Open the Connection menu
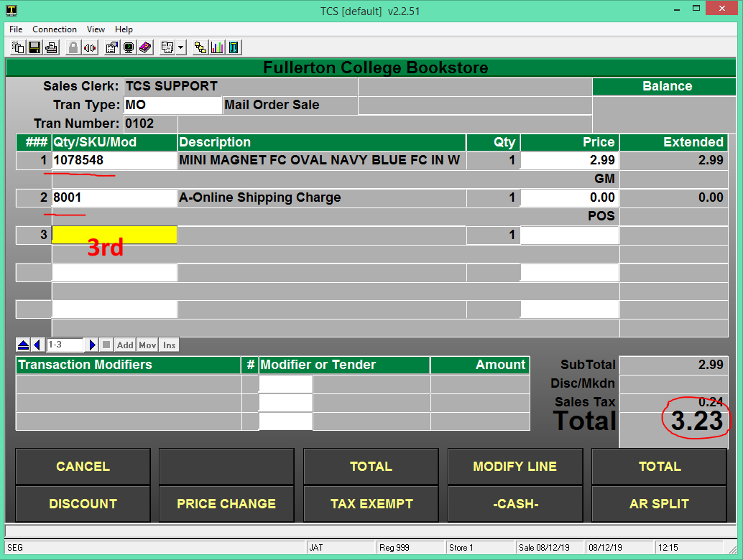This screenshot has width=743, height=560. click(55, 29)
